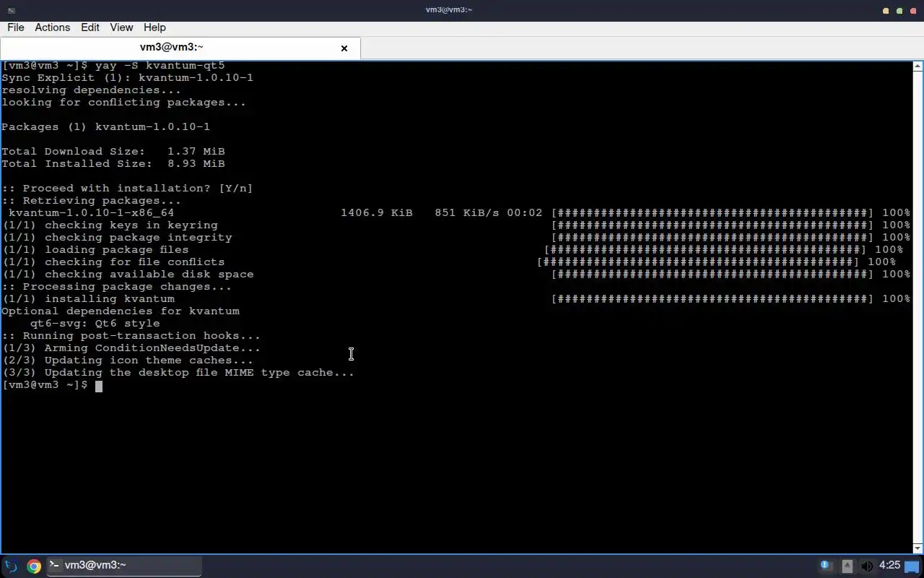Click 'Total Download Size' line
The image size is (924, 578).
click(113, 151)
